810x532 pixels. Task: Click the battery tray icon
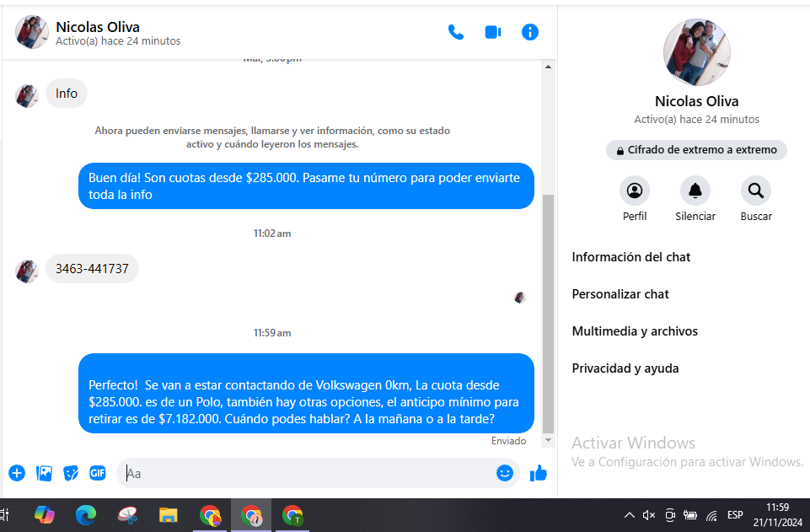click(x=690, y=515)
